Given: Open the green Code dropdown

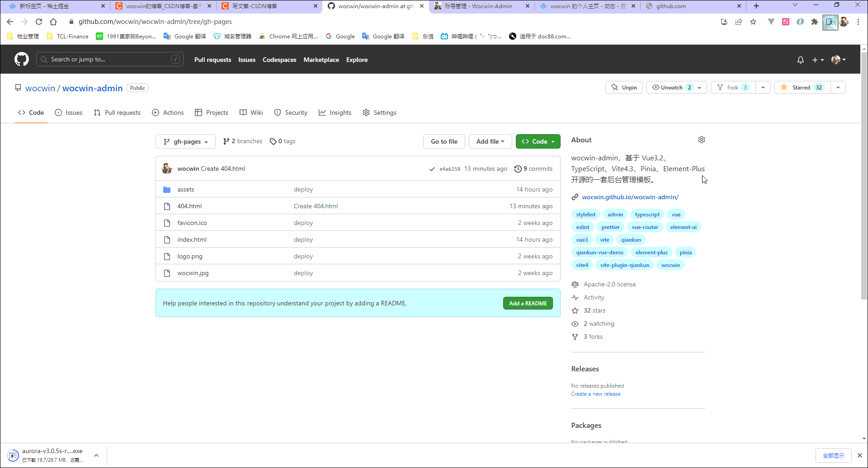Looking at the screenshot, I should (x=538, y=141).
